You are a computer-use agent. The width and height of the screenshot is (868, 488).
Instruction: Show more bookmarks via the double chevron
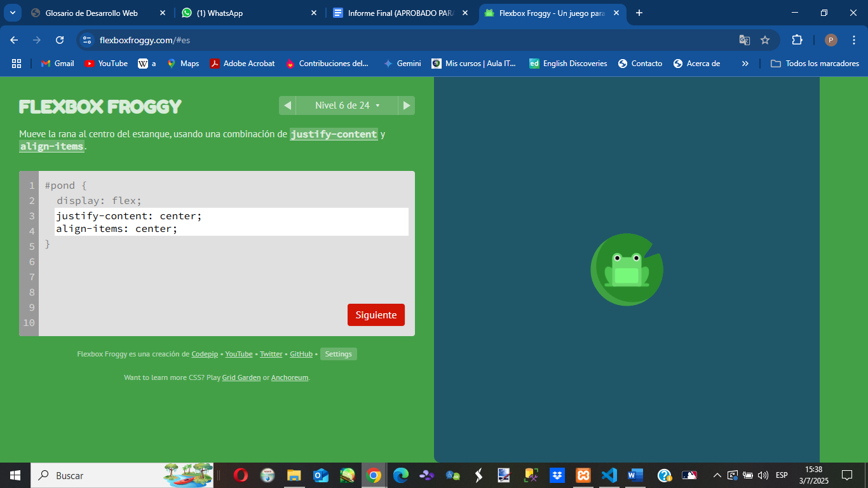745,64
